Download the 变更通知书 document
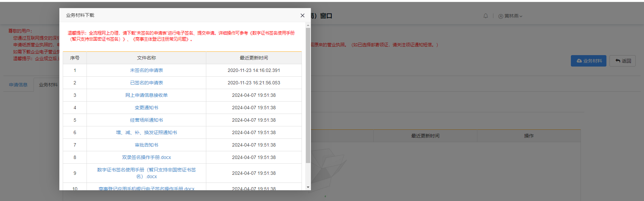The height and width of the screenshot is (201, 644). [146, 108]
